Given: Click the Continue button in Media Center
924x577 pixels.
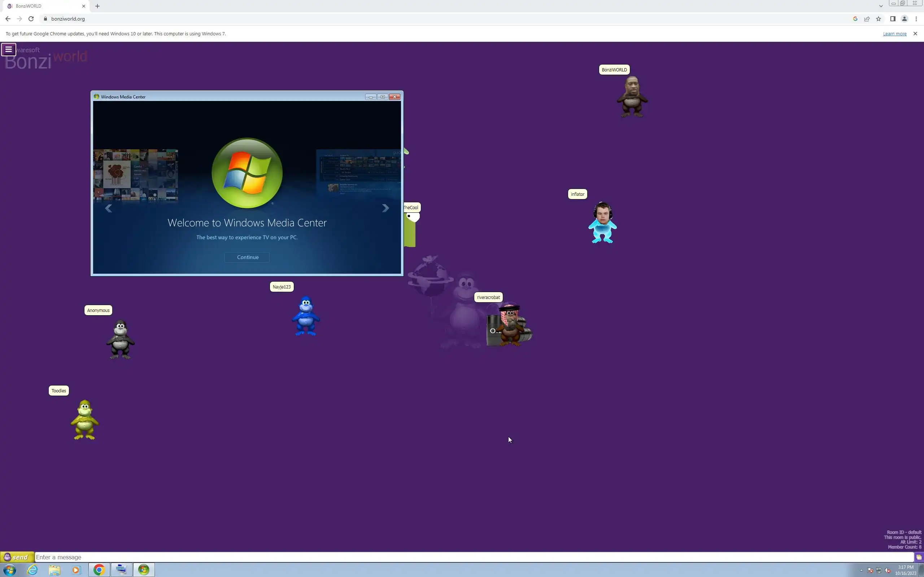Looking at the screenshot, I should coord(247,257).
